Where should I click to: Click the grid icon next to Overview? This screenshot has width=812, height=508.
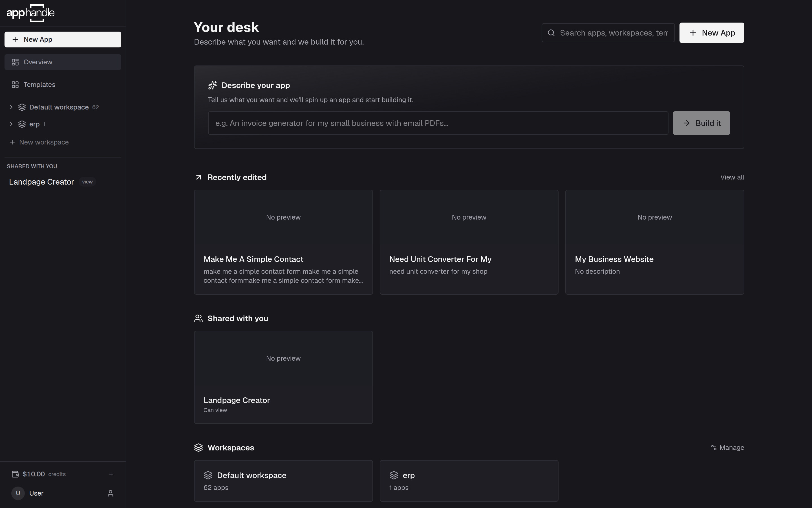tap(15, 62)
